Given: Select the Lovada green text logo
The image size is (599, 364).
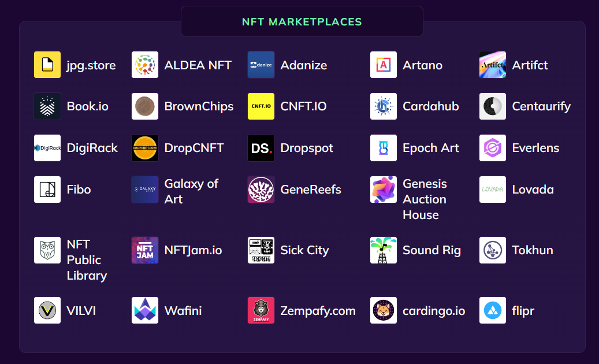Looking at the screenshot, I should pyautogui.click(x=493, y=190).
